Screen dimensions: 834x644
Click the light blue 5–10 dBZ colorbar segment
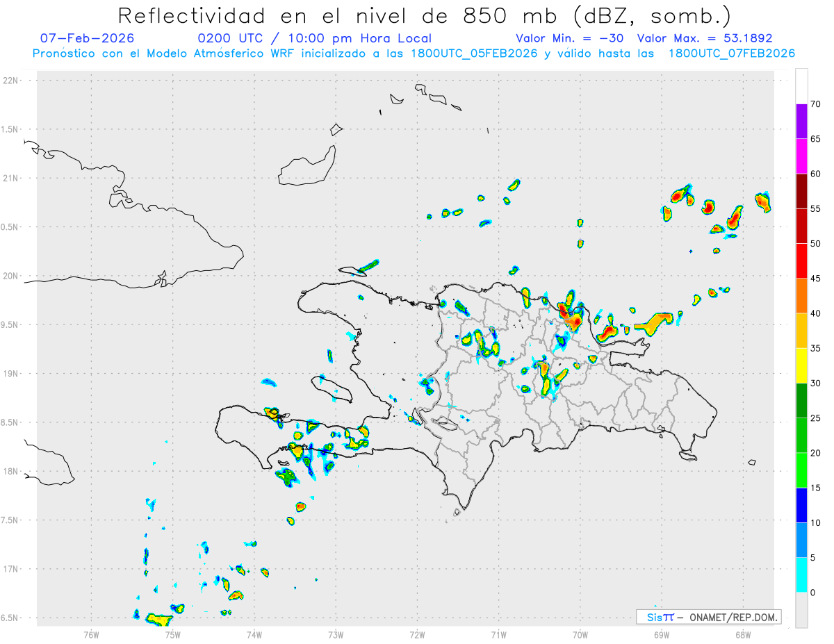coord(801,540)
